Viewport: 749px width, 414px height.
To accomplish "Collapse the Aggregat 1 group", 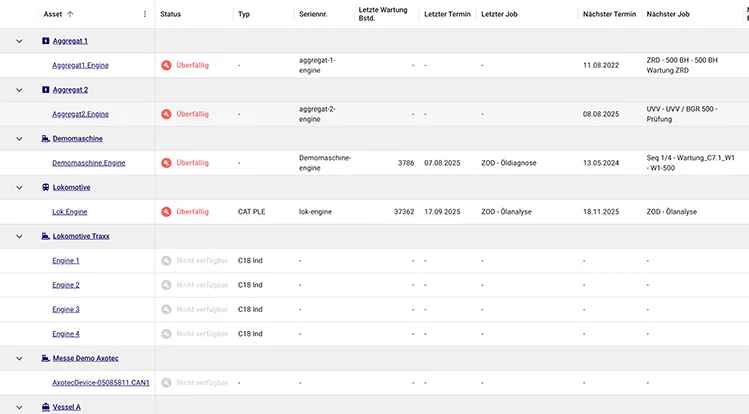I will pos(19,41).
